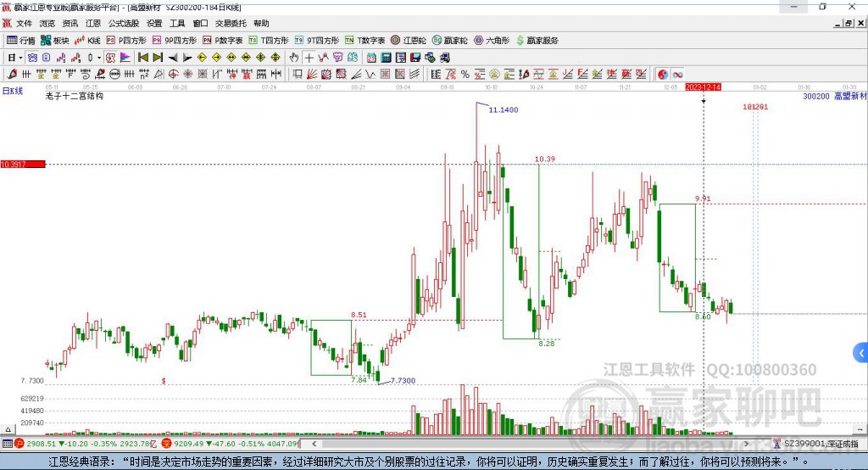868x470 pixels.
Task: Open the 公式选股 menu
Action: 125,24
